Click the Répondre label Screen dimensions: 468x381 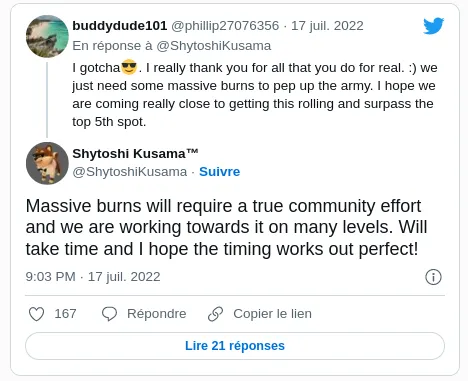coord(157,314)
